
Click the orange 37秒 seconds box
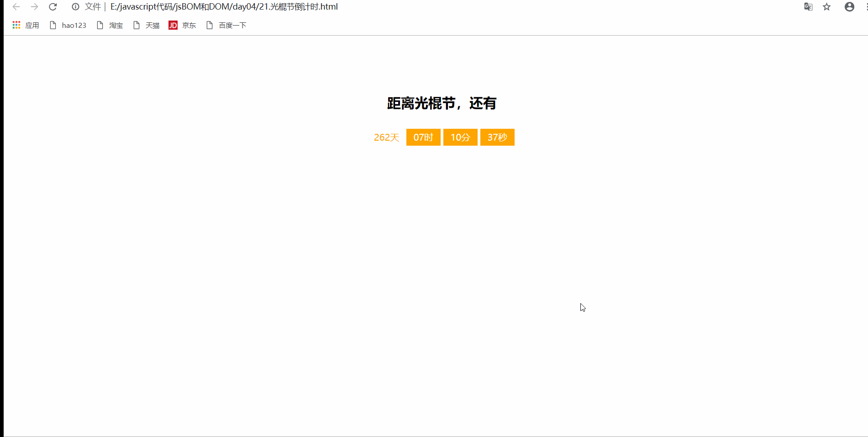(x=497, y=137)
